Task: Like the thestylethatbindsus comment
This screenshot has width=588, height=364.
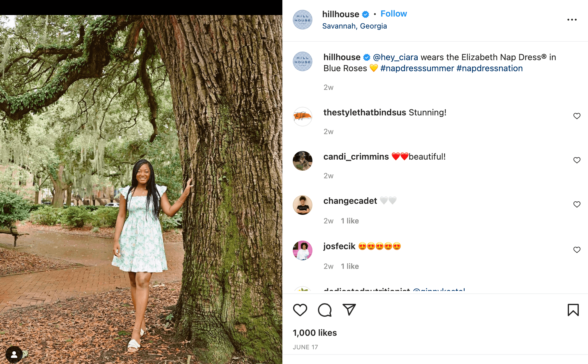Action: tap(577, 116)
